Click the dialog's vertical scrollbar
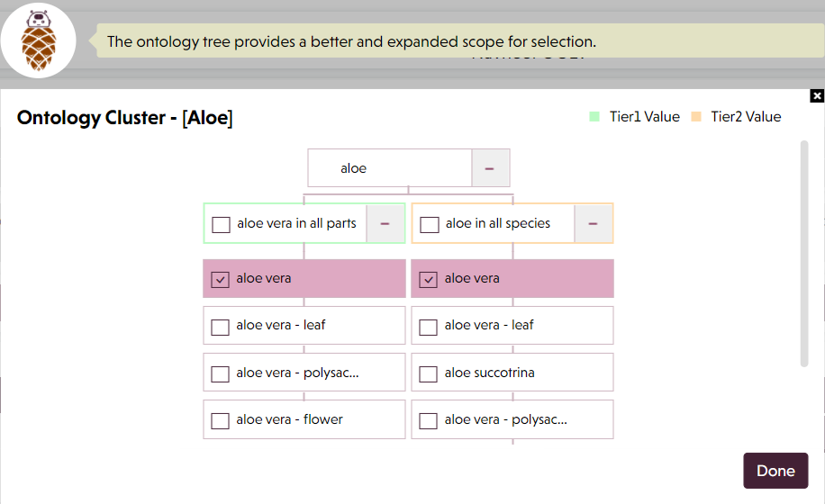This screenshot has width=825, height=504. click(x=804, y=253)
